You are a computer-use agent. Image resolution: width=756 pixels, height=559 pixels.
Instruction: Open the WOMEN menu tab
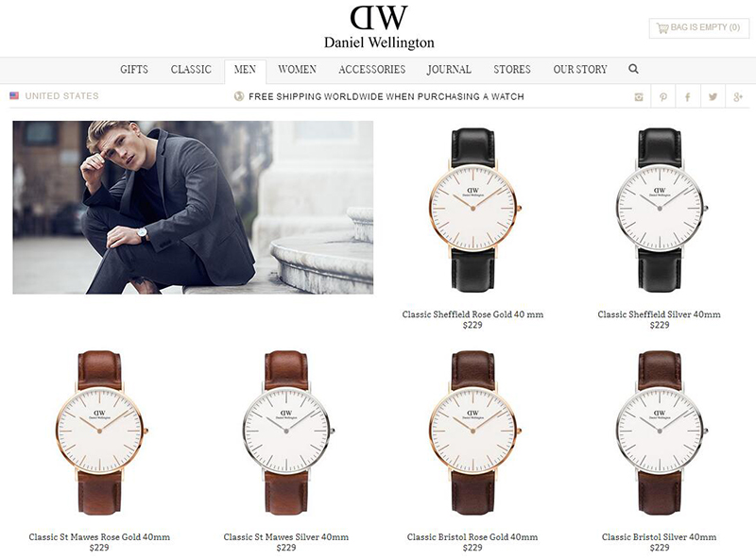pyautogui.click(x=297, y=69)
